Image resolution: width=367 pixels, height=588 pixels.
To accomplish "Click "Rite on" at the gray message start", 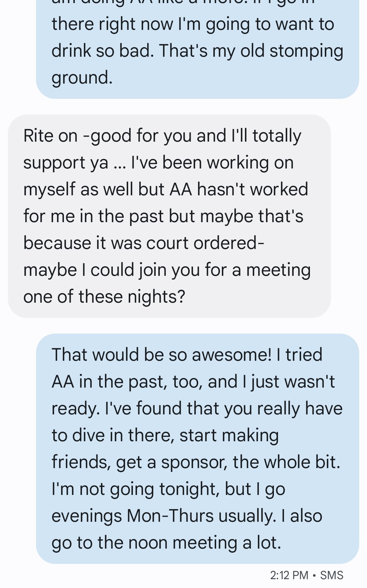I will pos(50,136).
